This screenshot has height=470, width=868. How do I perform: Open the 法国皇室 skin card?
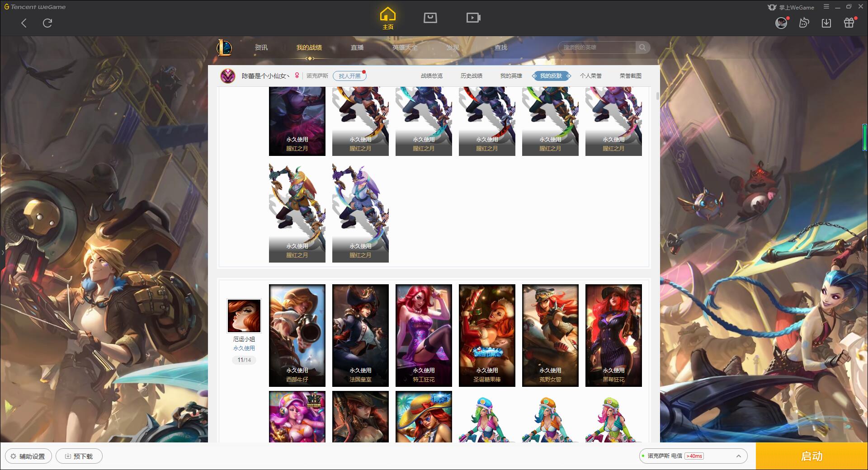pos(360,335)
